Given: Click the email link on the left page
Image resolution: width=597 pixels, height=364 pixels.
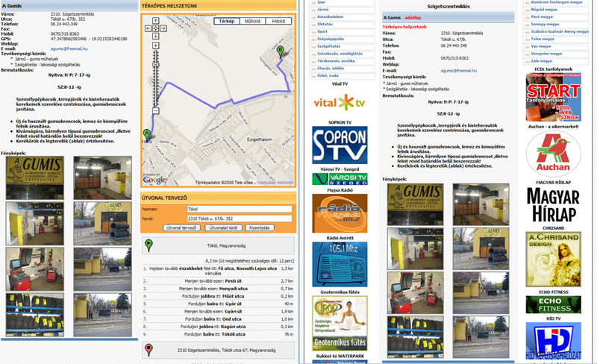Looking at the screenshot, I should tap(69, 48).
